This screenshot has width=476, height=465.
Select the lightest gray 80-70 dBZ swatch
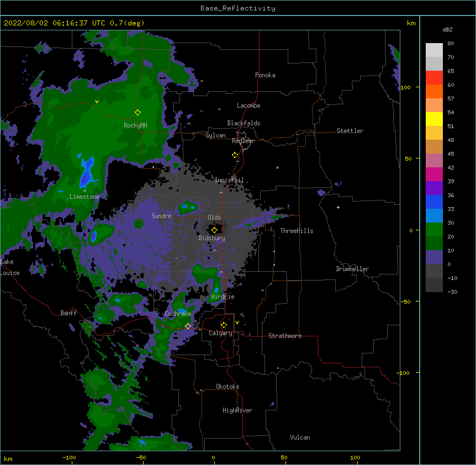tap(434, 50)
